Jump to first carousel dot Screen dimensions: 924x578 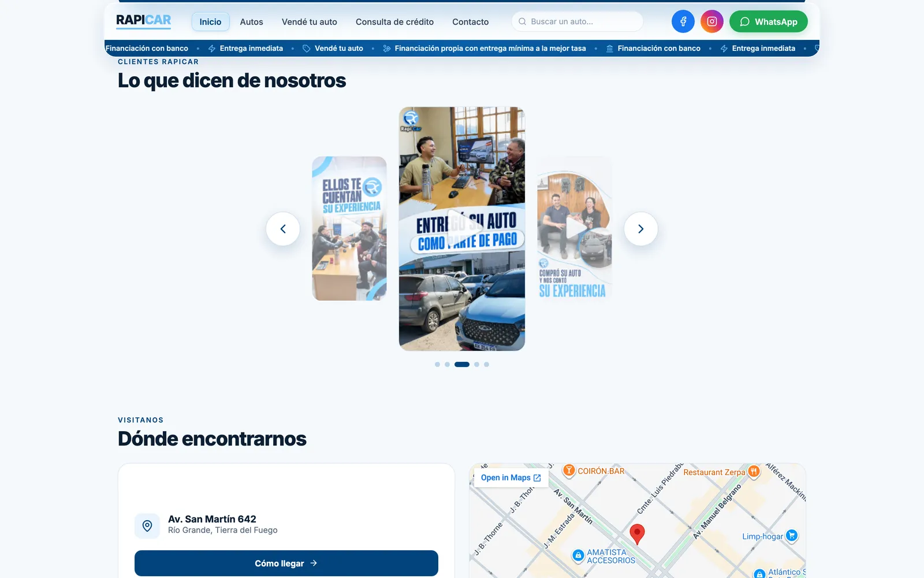(437, 364)
